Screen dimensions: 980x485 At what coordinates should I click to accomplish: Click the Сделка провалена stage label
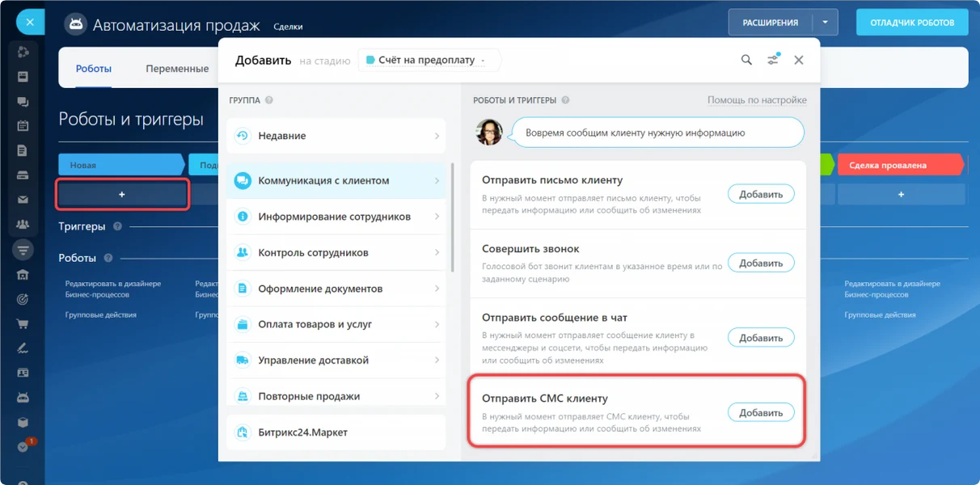tap(899, 165)
